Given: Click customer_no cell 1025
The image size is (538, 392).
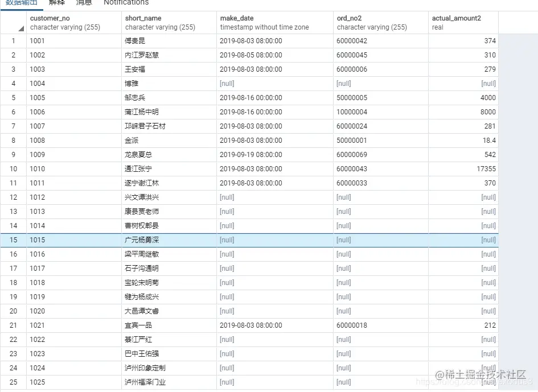Looking at the screenshot, I should click(x=74, y=382).
